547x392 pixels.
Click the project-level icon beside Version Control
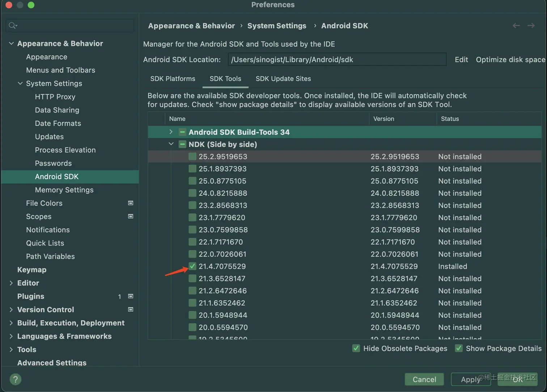pos(131,310)
